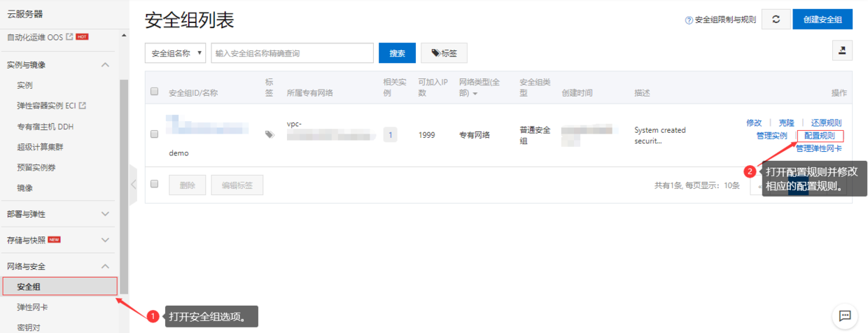868x333 pixels.
Task: Click the 创建安全组 button
Action: coord(822,20)
